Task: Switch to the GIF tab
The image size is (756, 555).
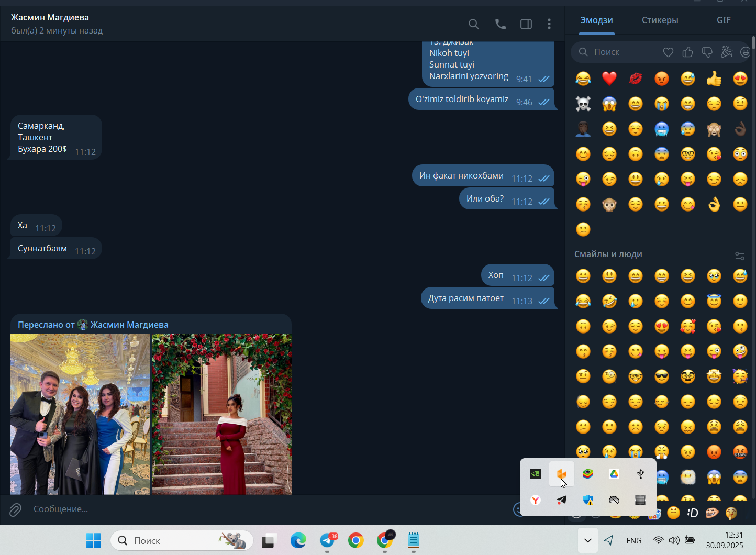Action: 724,20
